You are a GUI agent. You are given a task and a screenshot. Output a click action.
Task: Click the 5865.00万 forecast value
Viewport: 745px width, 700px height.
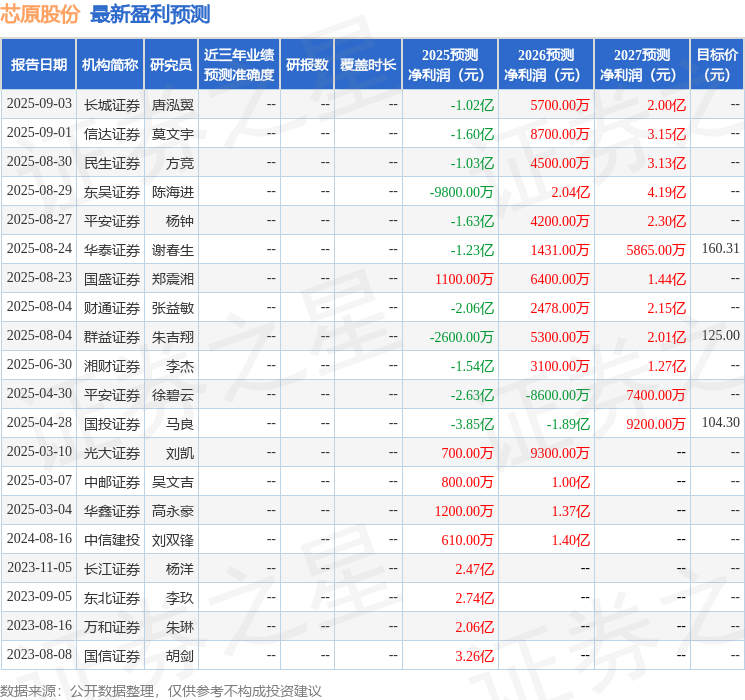656,250
